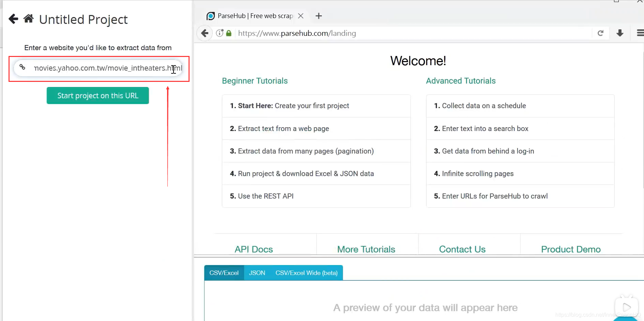Close the ParseHub browser tab
Image resolution: width=644 pixels, height=321 pixels.
(x=301, y=16)
